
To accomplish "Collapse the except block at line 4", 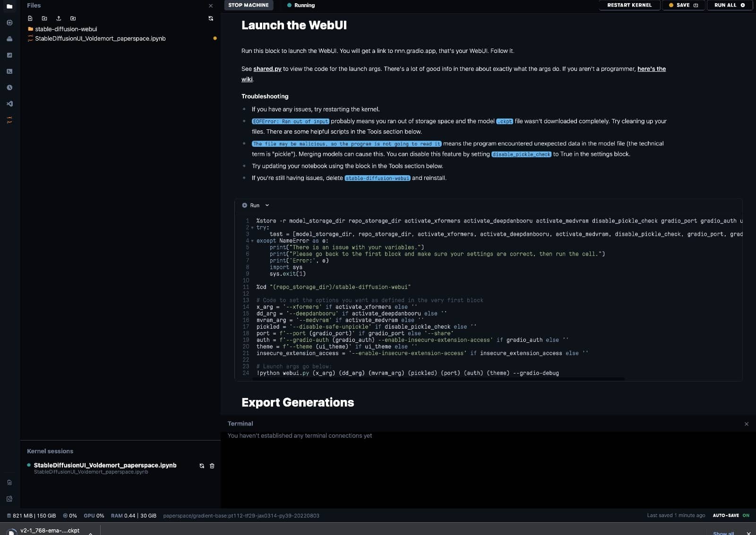I will (252, 241).
